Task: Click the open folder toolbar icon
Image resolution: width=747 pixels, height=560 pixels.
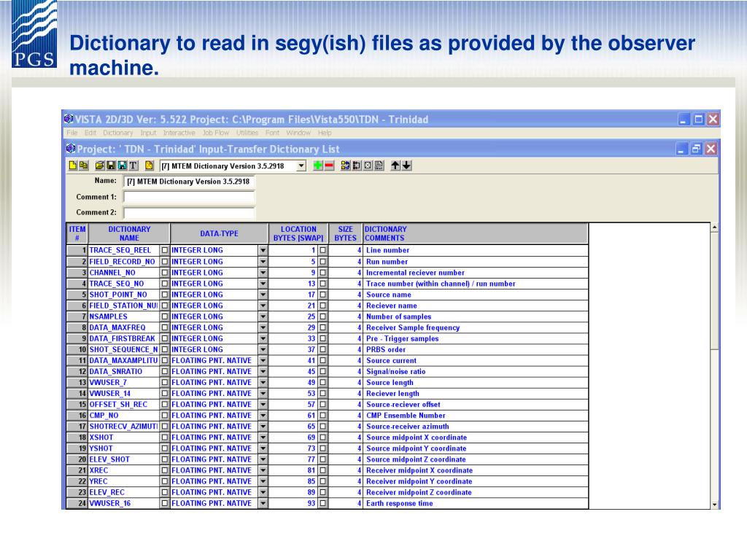Action: 99,166
